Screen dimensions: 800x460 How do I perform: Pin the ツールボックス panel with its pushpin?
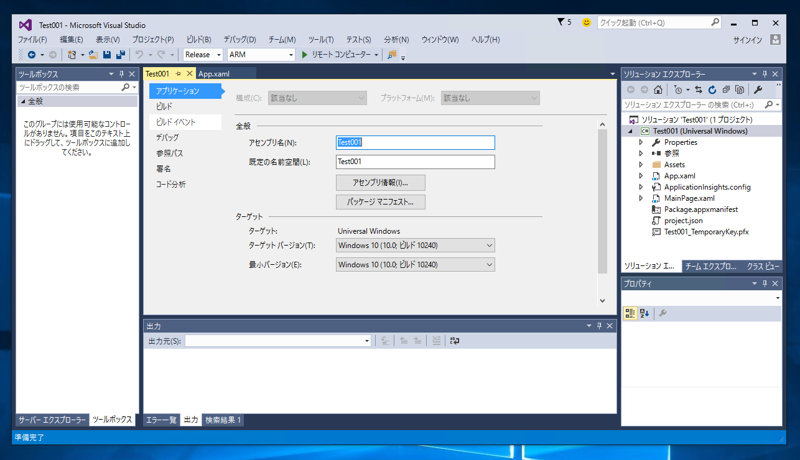pyautogui.click(x=121, y=74)
